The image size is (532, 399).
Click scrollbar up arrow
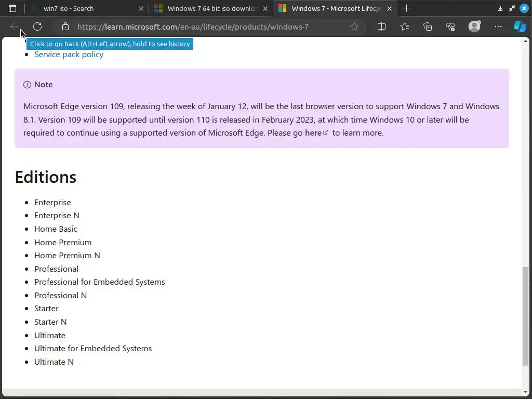click(526, 41)
